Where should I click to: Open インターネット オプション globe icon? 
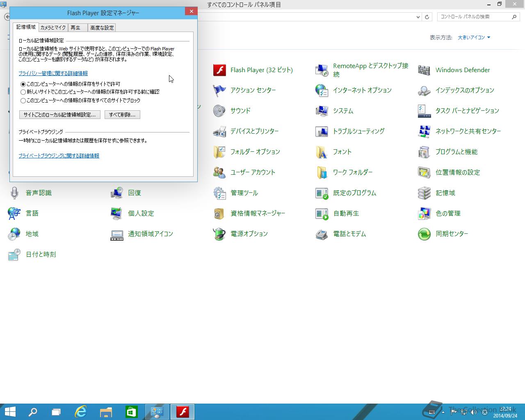(322, 91)
